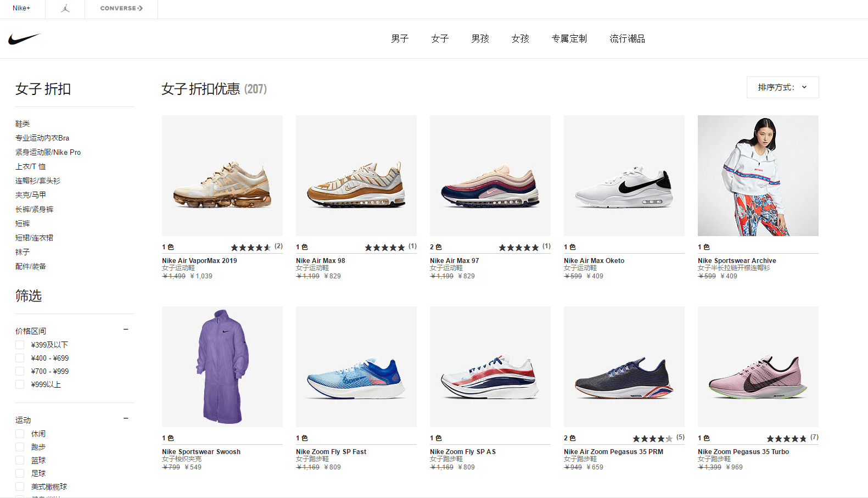Collapse the 运动 filter section
The width and height of the screenshot is (868, 498).
pyautogui.click(x=126, y=418)
